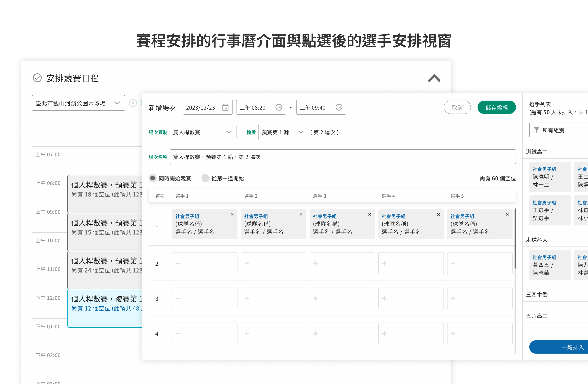Click the 取消 button
The image size is (588, 384).
457,107
